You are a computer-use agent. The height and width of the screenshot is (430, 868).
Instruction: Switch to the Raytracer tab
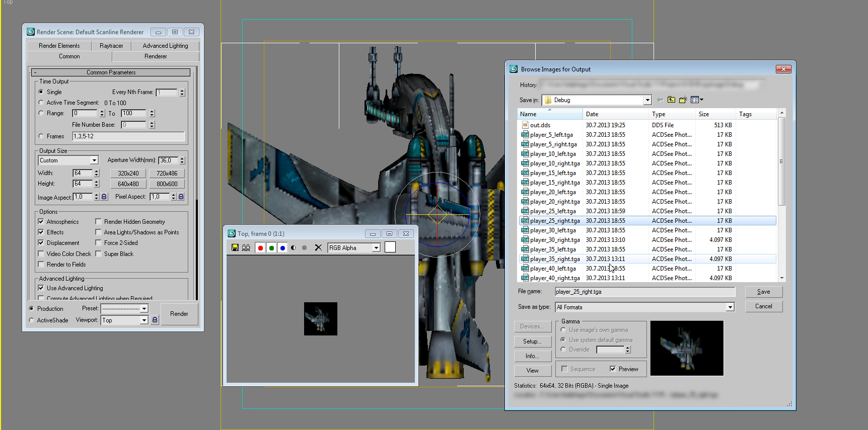pyautogui.click(x=111, y=46)
